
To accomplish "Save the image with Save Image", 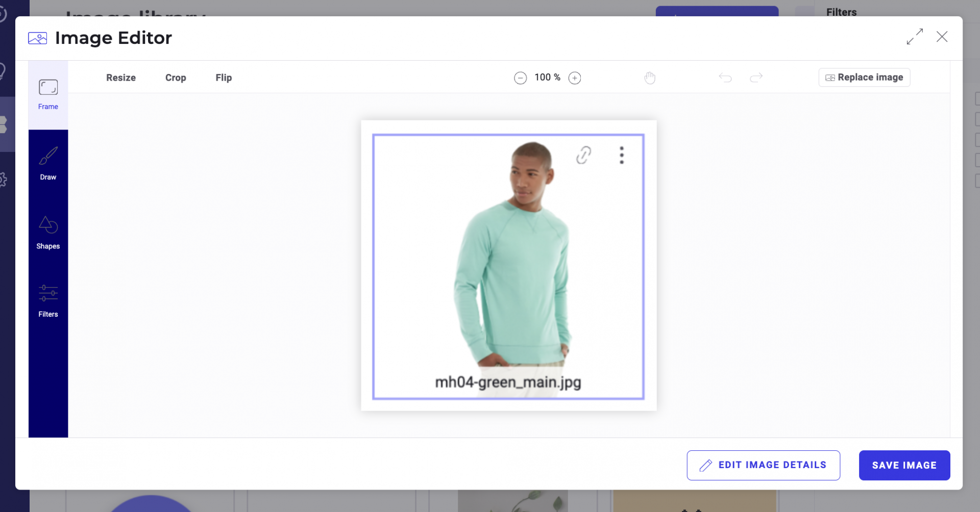I will click(904, 465).
